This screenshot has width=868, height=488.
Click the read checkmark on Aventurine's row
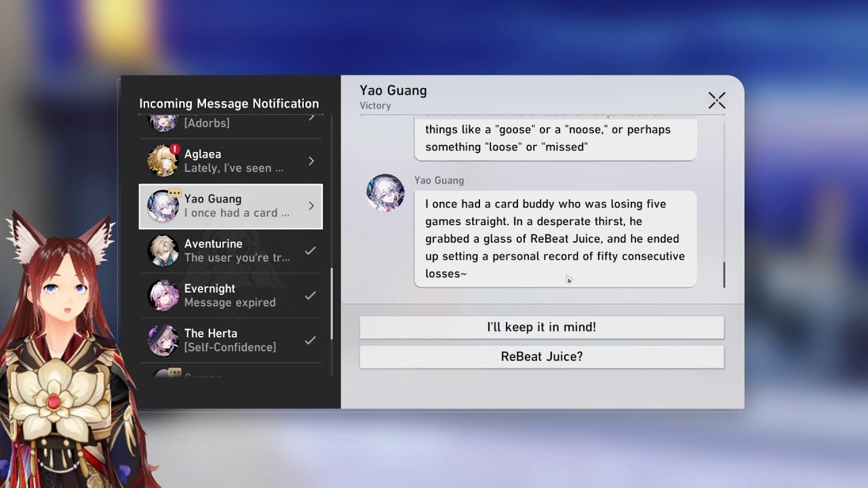[311, 251]
